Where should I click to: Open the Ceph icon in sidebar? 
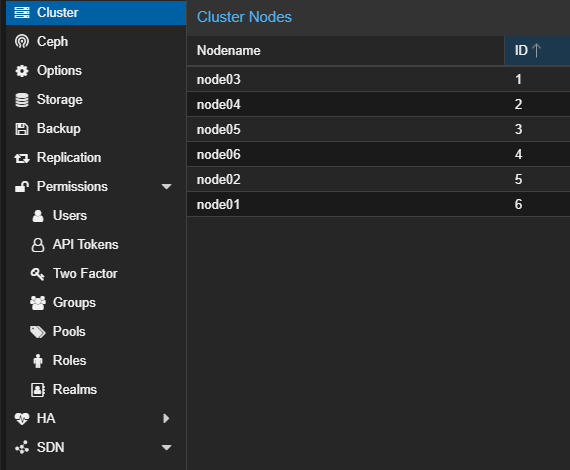pyautogui.click(x=22, y=41)
